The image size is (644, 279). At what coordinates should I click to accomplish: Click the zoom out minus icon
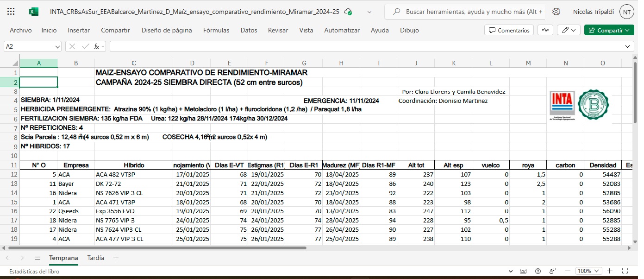click(x=568, y=271)
